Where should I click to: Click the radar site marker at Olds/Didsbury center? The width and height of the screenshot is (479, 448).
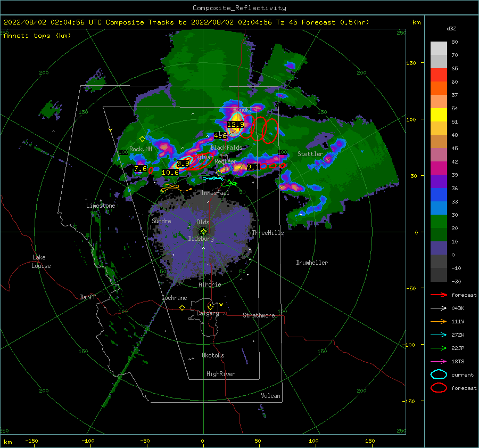tap(203, 232)
